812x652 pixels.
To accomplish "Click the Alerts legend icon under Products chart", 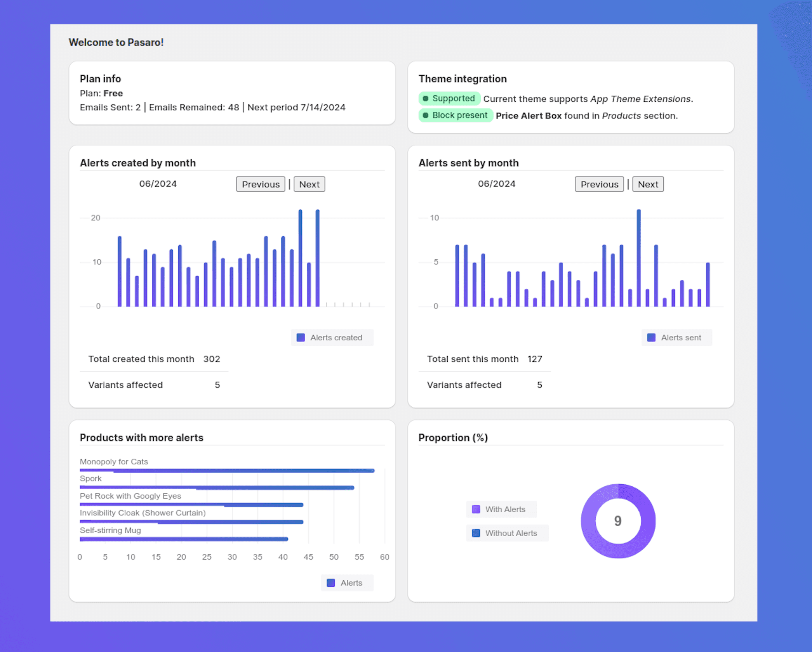I will [331, 583].
